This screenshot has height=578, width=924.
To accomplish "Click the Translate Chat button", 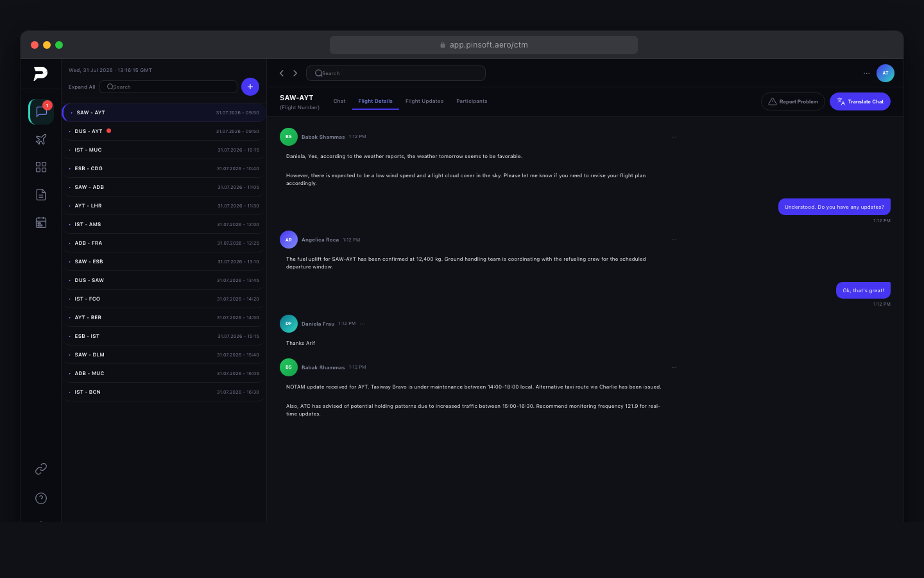I will [860, 101].
